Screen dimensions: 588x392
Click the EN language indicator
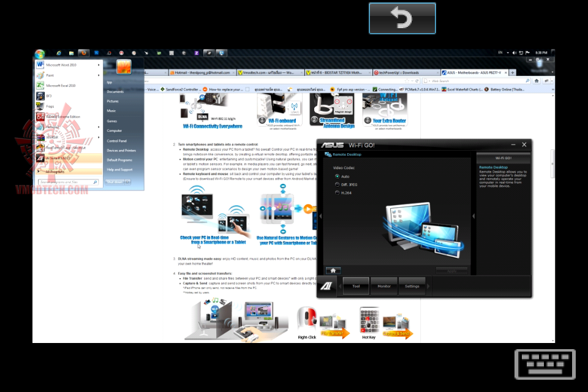[x=500, y=53]
